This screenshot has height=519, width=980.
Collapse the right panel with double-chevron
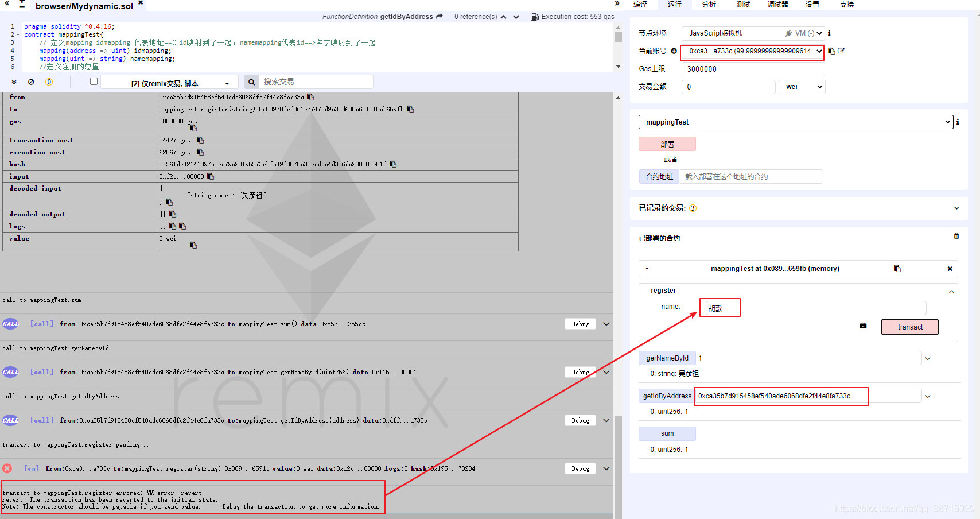pyautogui.click(x=617, y=3)
